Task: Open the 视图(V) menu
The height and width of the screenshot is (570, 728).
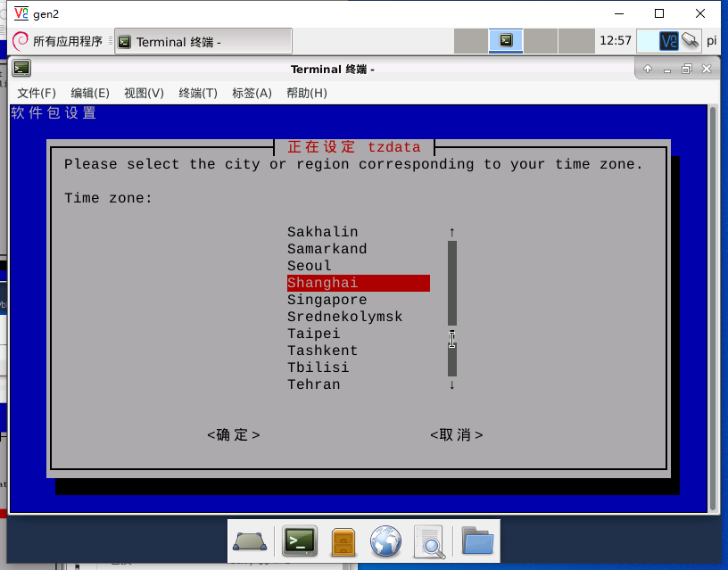Action: coord(144,94)
